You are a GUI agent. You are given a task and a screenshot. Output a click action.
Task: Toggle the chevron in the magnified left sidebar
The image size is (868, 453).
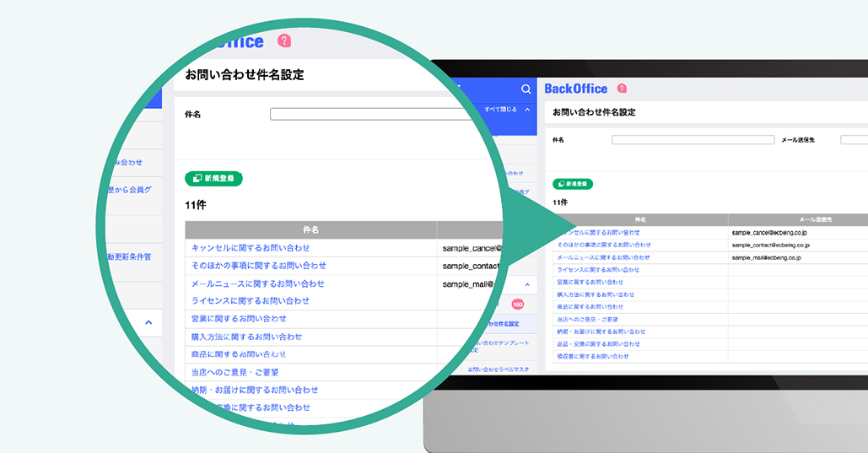tap(148, 322)
